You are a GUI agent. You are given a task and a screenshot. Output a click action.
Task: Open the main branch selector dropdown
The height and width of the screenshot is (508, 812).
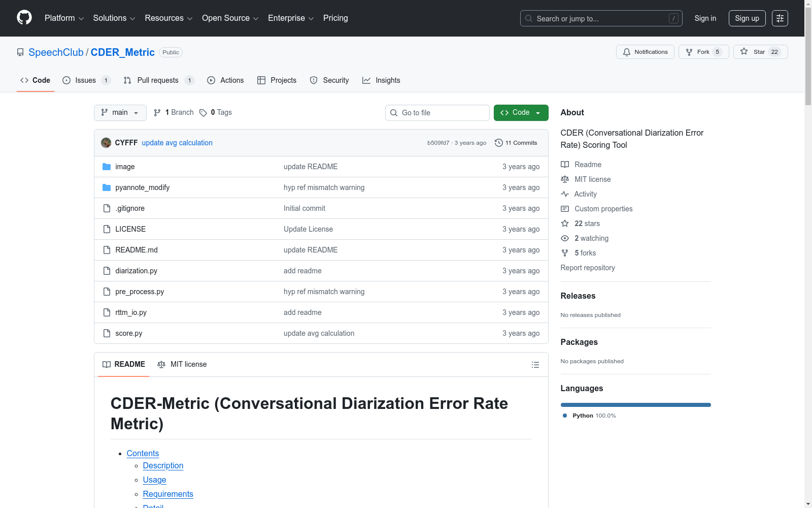[120, 113]
